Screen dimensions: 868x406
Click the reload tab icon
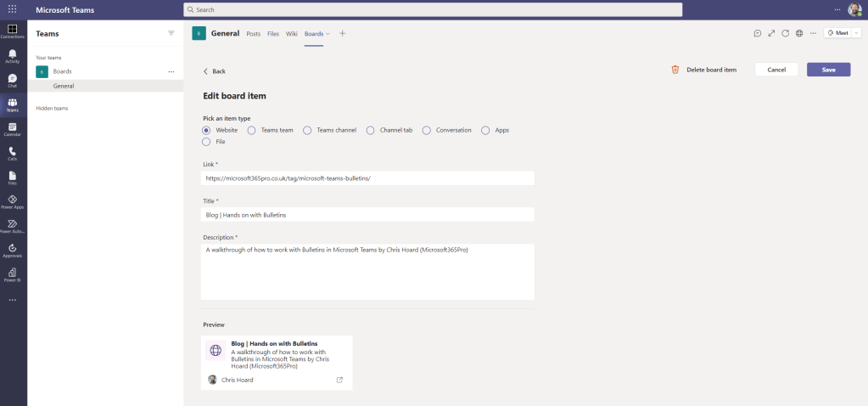(785, 33)
